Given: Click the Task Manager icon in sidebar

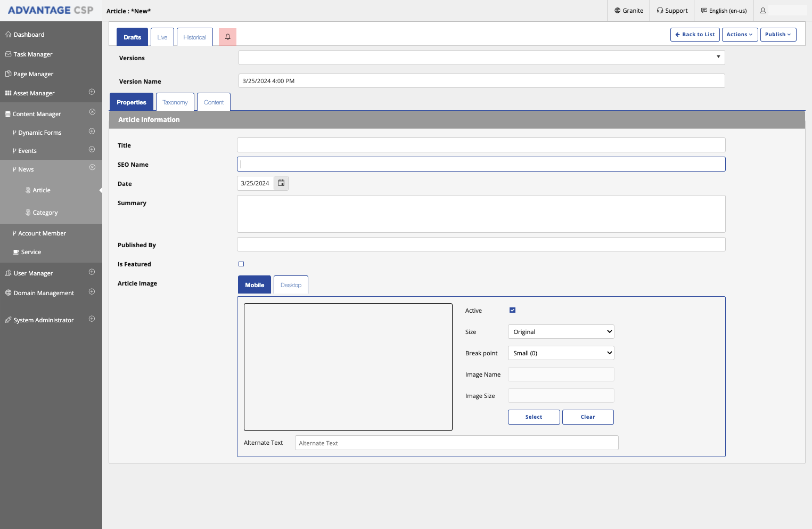Looking at the screenshot, I should pyautogui.click(x=9, y=54).
